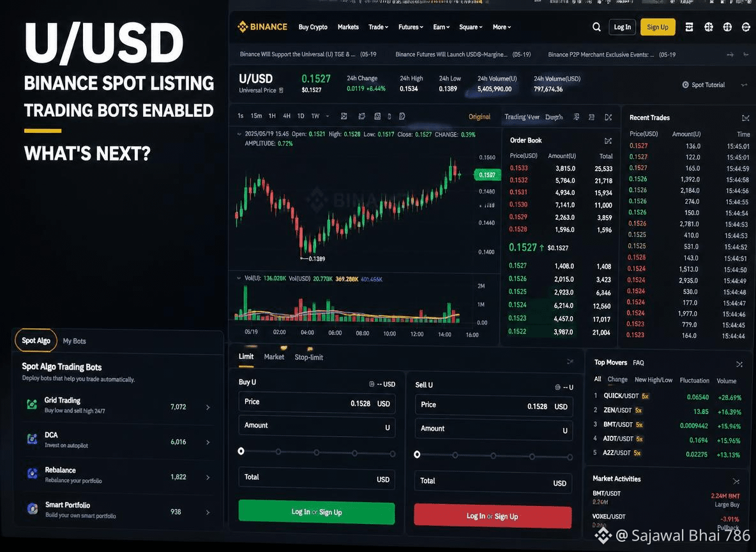Switch to the Depth chart view
756x552 pixels.
pyautogui.click(x=554, y=117)
